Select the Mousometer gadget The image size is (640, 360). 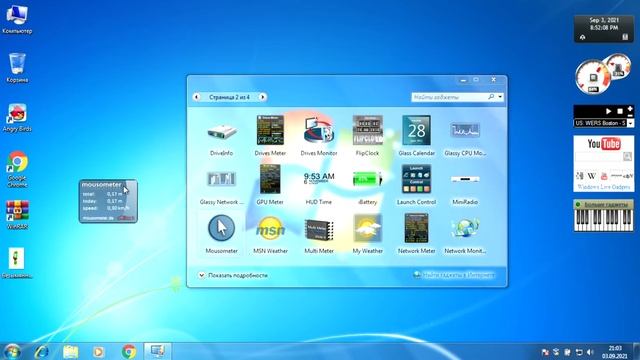(x=221, y=234)
